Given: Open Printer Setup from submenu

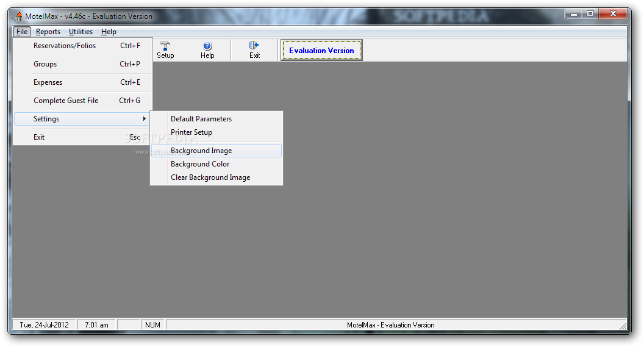Looking at the screenshot, I should (216, 132).
